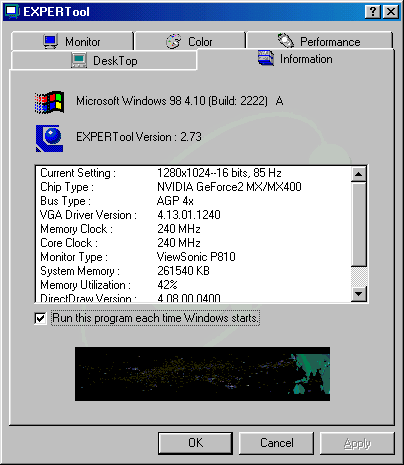404x465 pixels.
Task: Click the dark banner image at the bottom
Action: 202,374
